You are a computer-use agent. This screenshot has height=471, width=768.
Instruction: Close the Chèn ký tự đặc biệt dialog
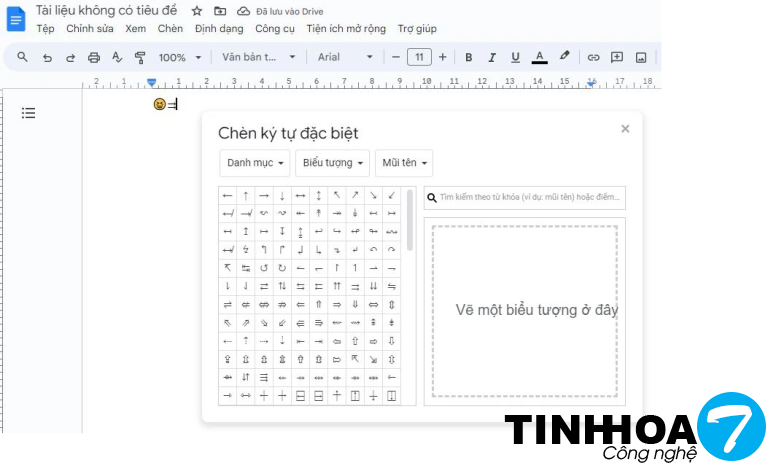625,129
